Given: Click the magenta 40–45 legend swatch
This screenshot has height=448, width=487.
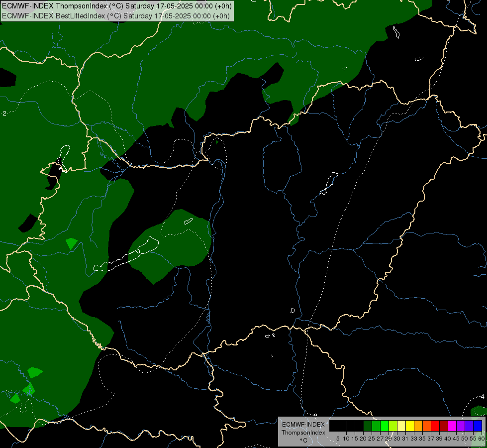Looking at the screenshot, I should (452, 426).
